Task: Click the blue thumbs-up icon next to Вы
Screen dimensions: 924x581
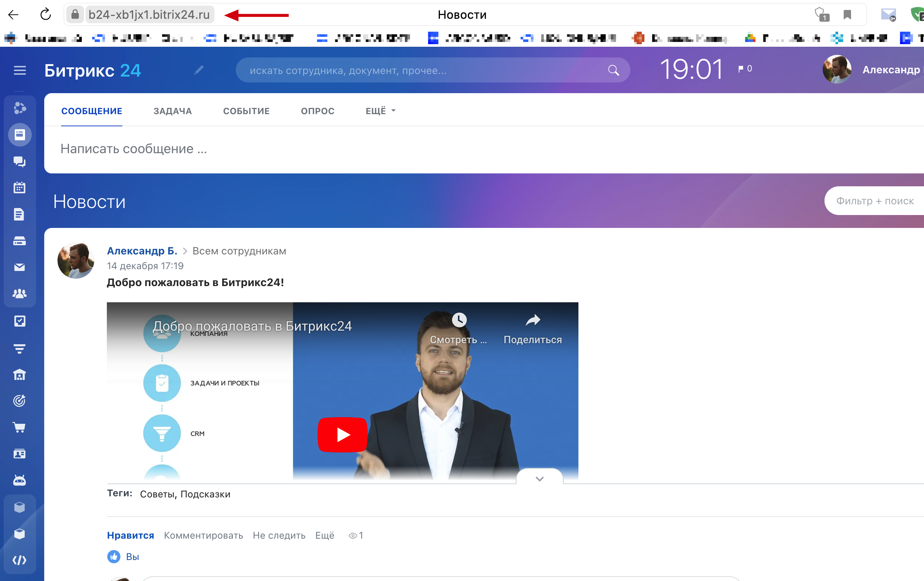Action: tap(113, 556)
